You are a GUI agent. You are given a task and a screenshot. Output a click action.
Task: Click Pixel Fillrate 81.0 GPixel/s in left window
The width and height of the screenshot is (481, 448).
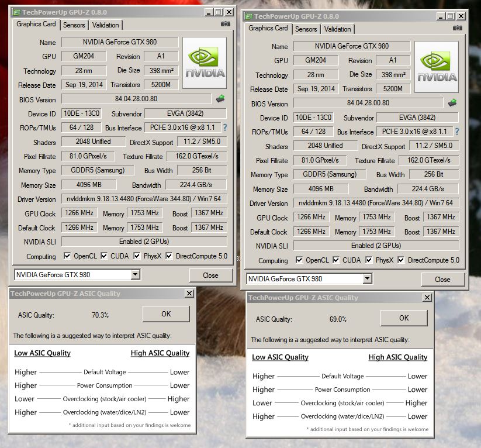88,156
